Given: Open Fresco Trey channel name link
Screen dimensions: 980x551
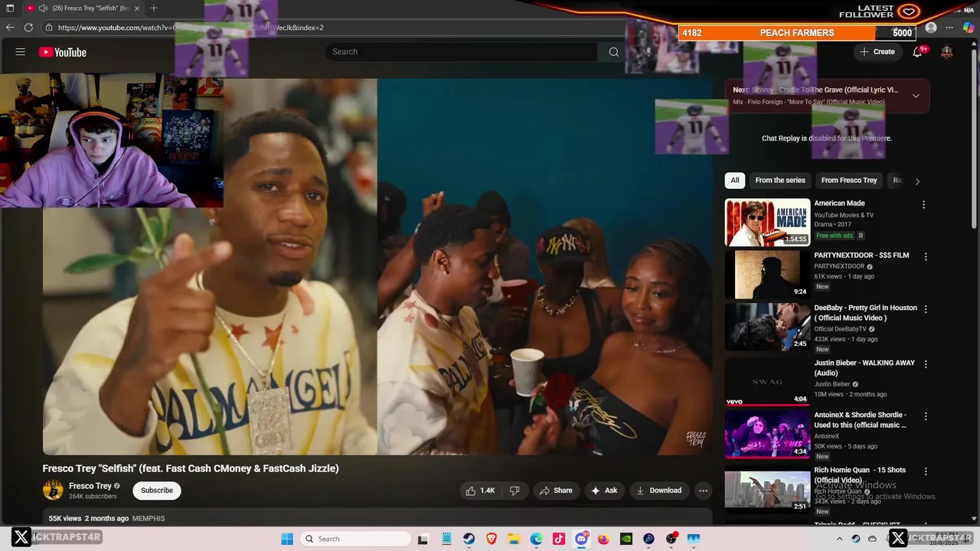Looking at the screenshot, I should 90,486.
